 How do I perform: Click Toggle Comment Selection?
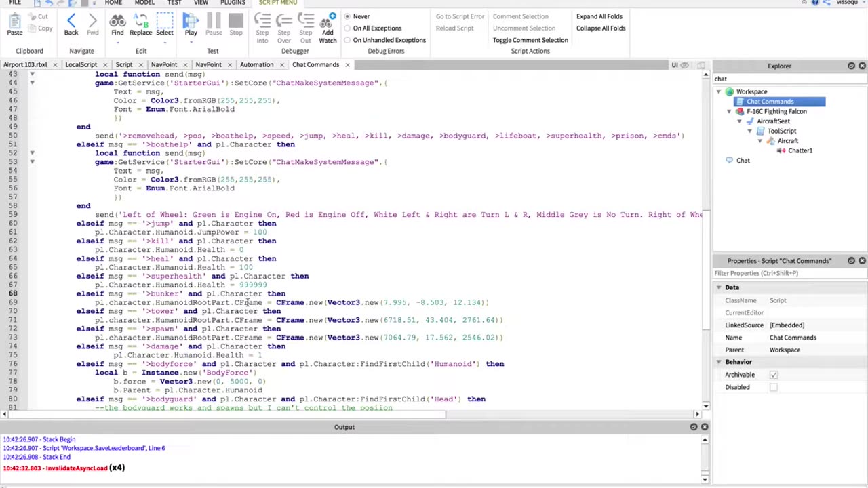(530, 40)
